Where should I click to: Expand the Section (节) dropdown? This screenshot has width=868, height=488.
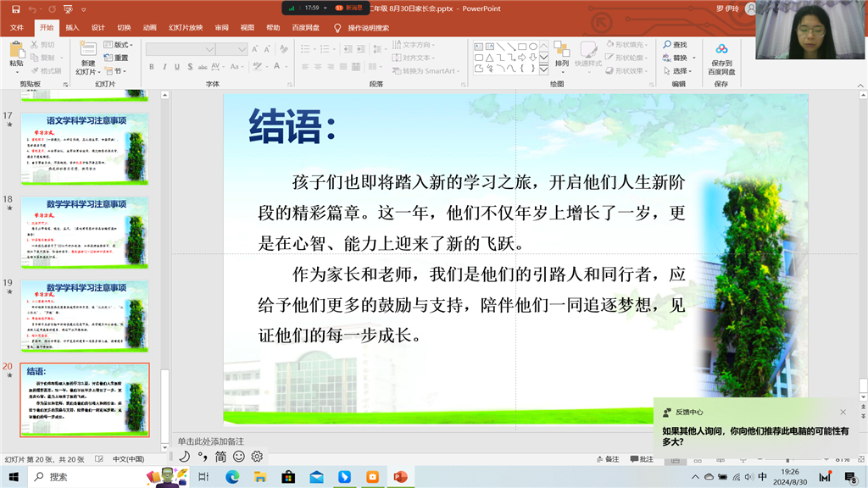point(114,71)
